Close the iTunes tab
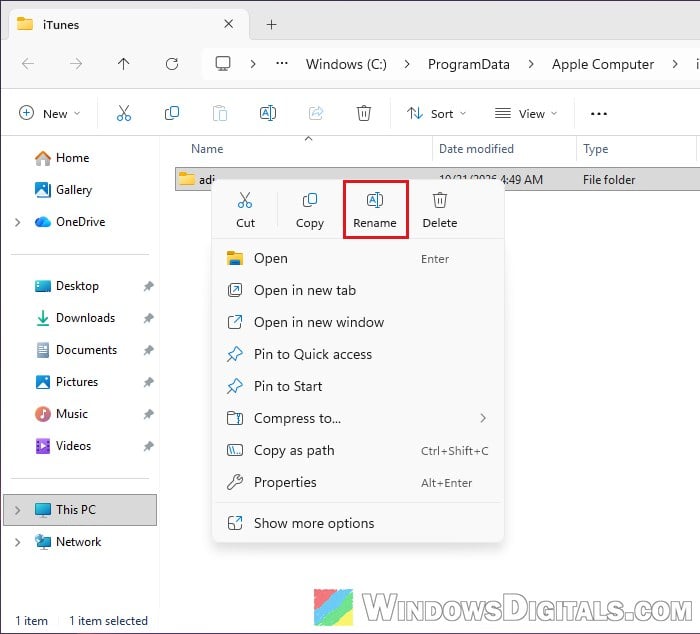 tap(229, 24)
